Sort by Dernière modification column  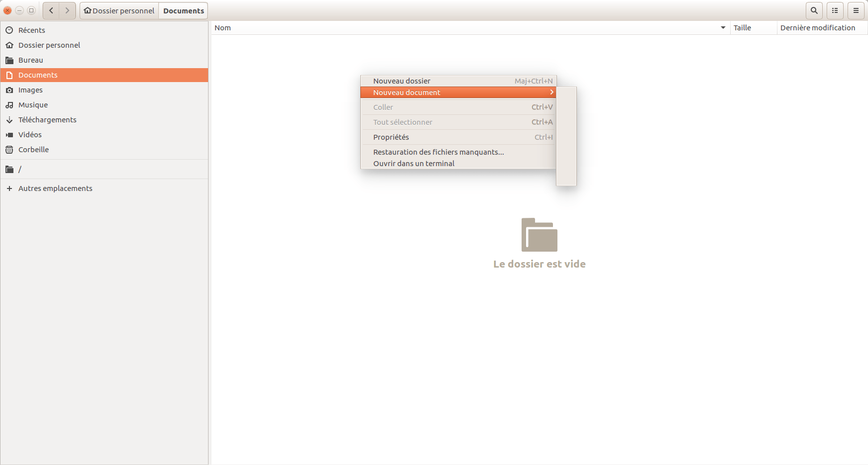[822, 28]
